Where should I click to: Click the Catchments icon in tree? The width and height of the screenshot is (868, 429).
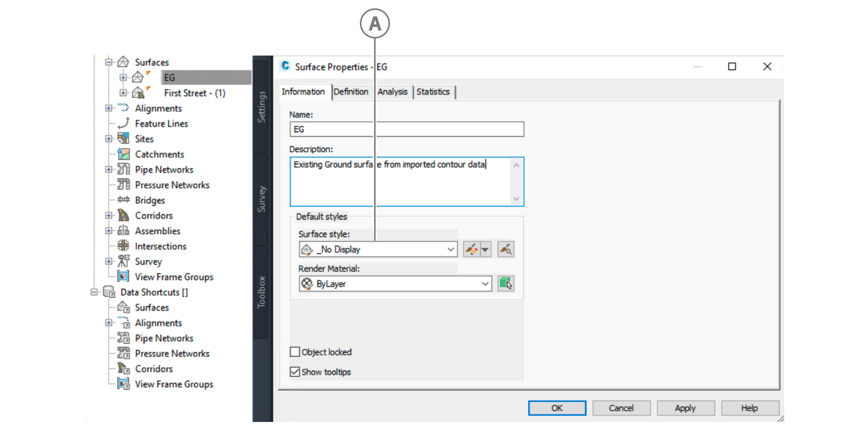pos(123,154)
